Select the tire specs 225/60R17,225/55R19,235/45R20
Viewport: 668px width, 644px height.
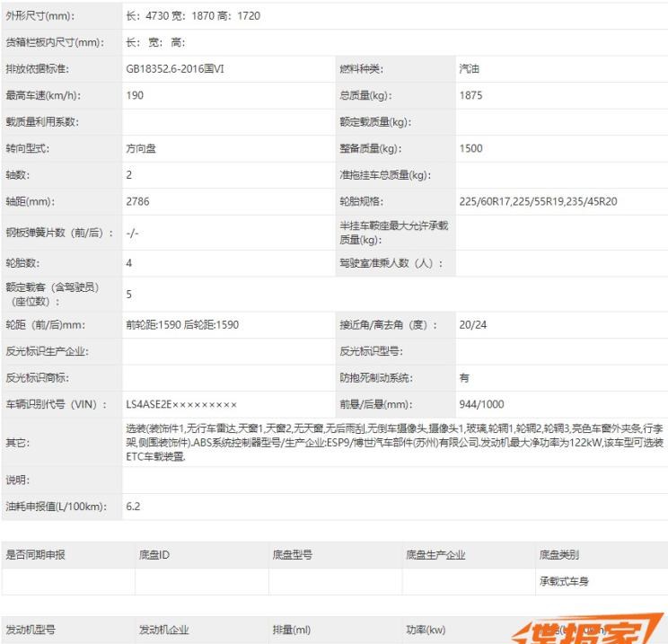[538, 201]
